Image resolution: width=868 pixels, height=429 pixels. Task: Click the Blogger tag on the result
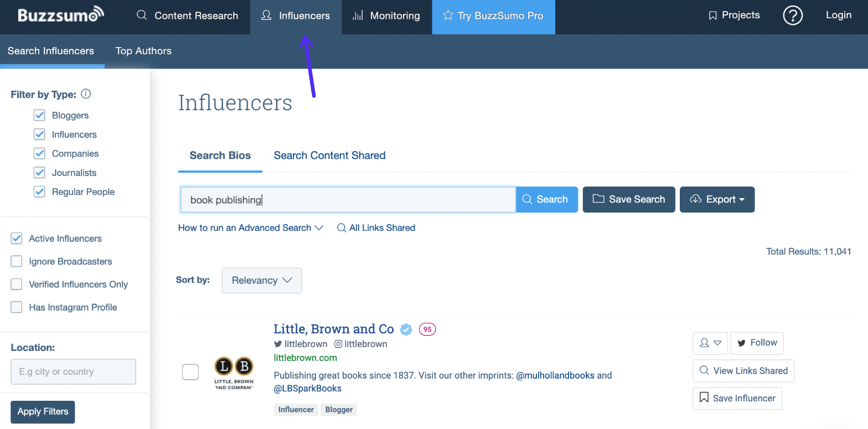point(339,410)
